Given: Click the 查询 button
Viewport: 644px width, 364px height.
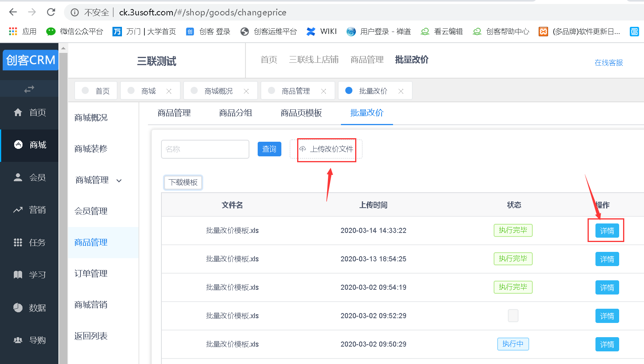Looking at the screenshot, I should pyautogui.click(x=270, y=149).
